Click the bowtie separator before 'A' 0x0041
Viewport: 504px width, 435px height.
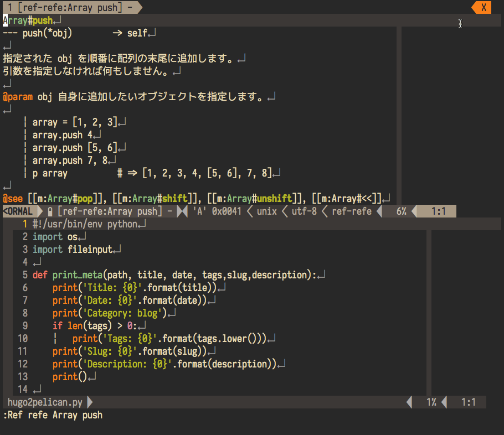[182, 211]
